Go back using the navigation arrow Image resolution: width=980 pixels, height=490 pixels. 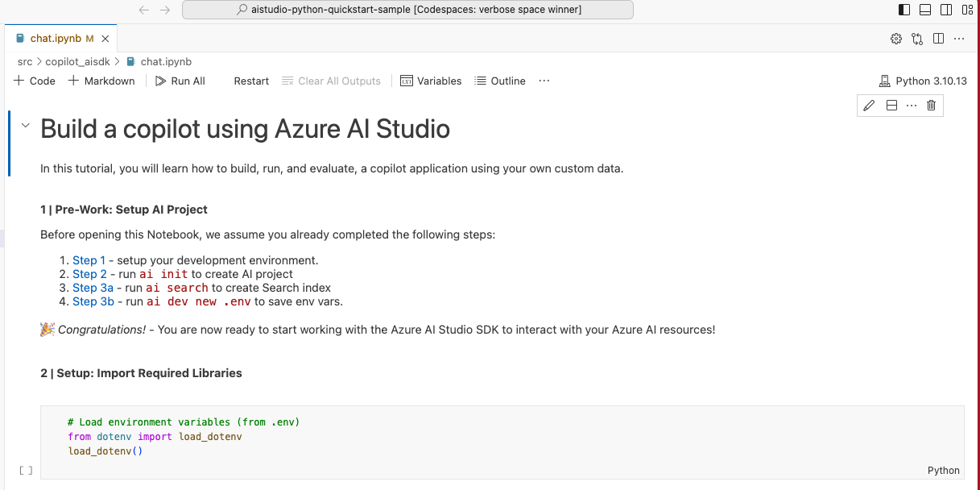[x=144, y=10]
